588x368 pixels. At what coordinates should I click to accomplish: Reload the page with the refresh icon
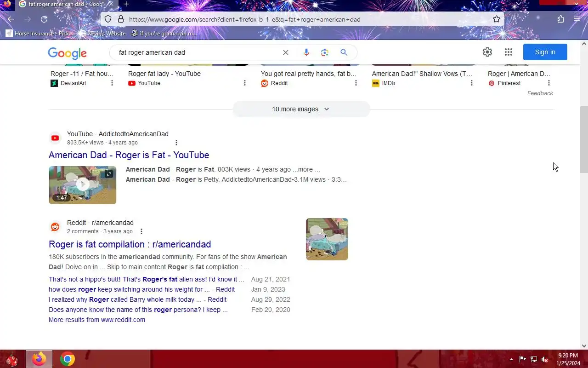coord(44,19)
